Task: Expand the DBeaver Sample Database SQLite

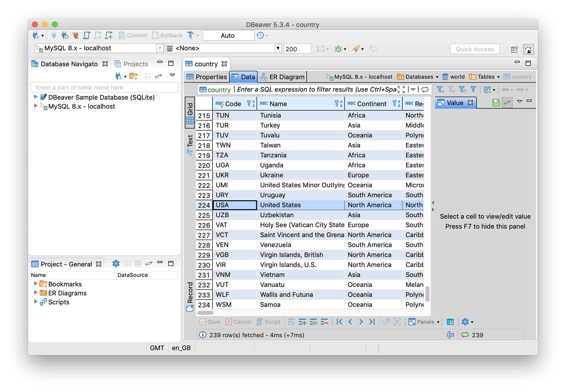Action: 34,97
